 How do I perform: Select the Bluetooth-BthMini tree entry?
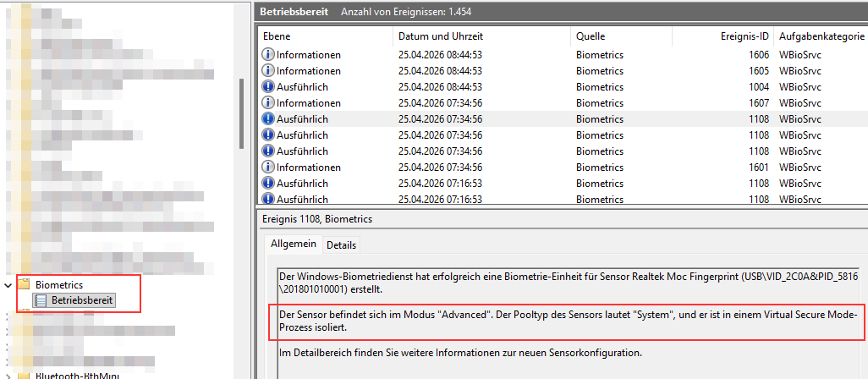78,376
